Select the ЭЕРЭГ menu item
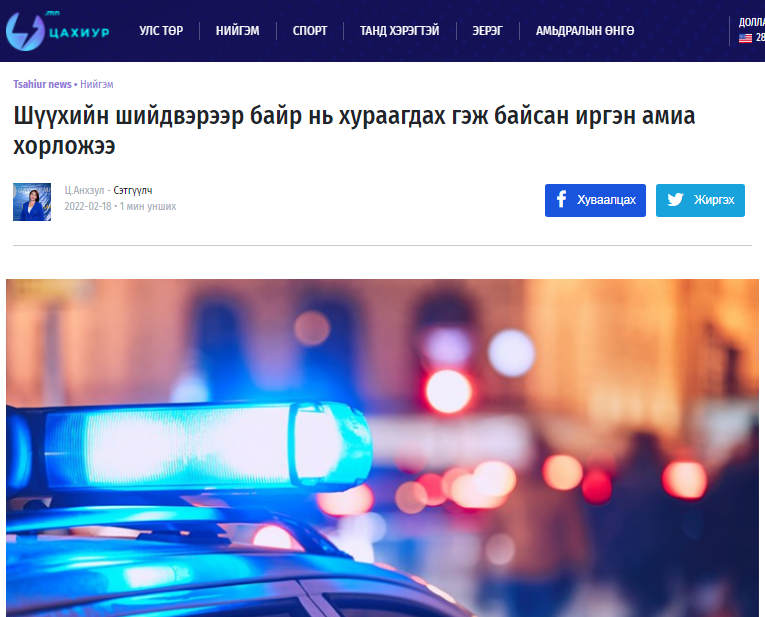 click(487, 31)
